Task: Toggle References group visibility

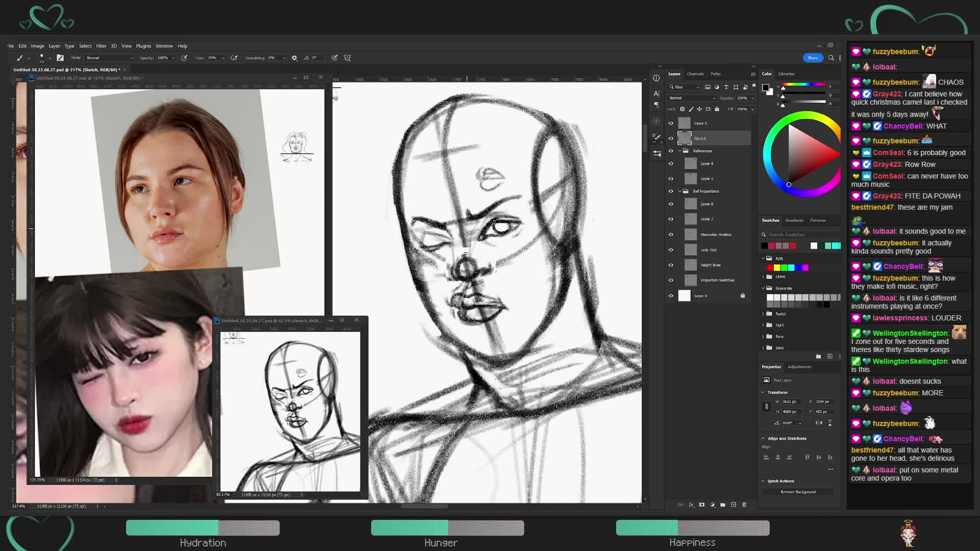Action: coord(671,151)
